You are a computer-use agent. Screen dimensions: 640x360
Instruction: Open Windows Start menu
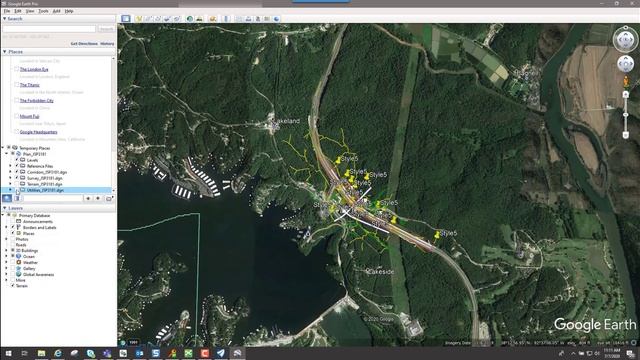(8, 353)
